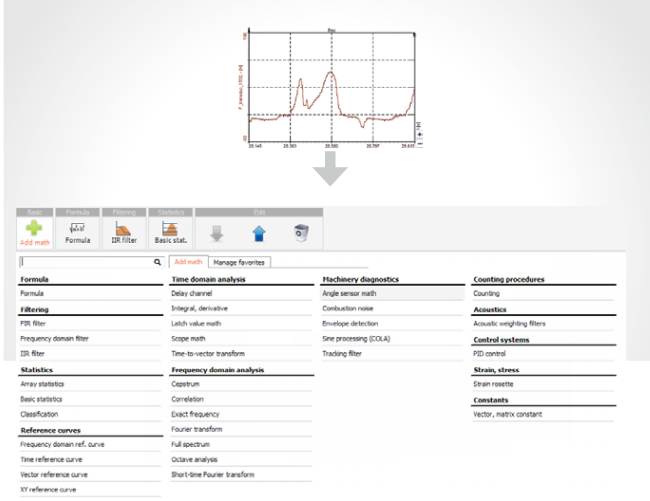Open the Manage favorites tab
Viewport: 650px width, 501px height.
[x=239, y=262]
